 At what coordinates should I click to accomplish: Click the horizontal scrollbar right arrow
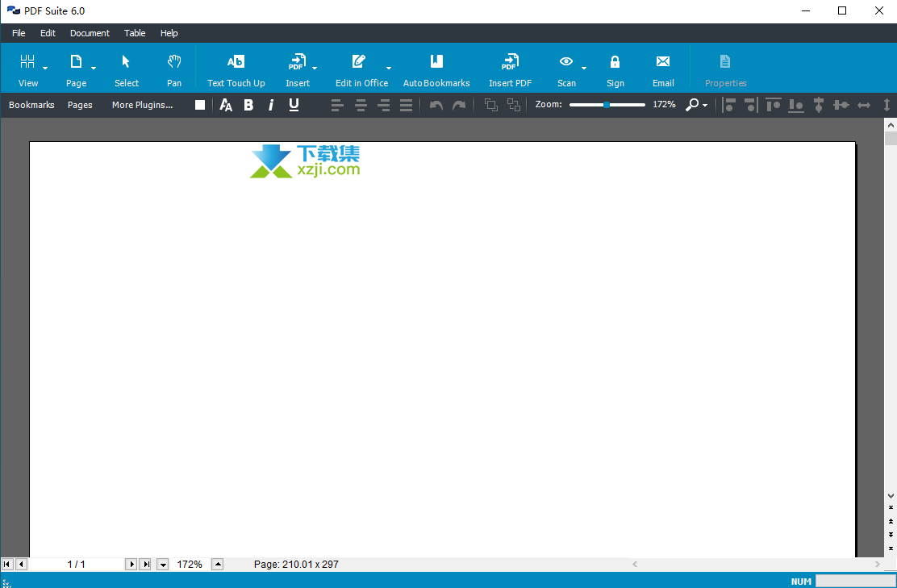(x=878, y=564)
